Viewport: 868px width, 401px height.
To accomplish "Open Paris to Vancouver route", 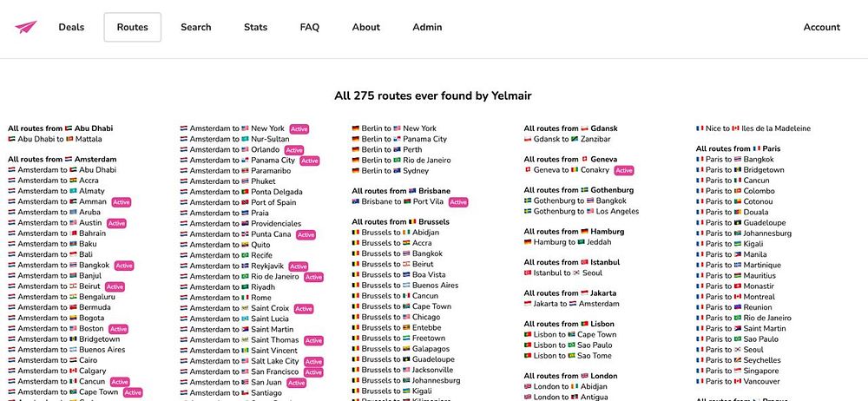I will click(739, 382).
